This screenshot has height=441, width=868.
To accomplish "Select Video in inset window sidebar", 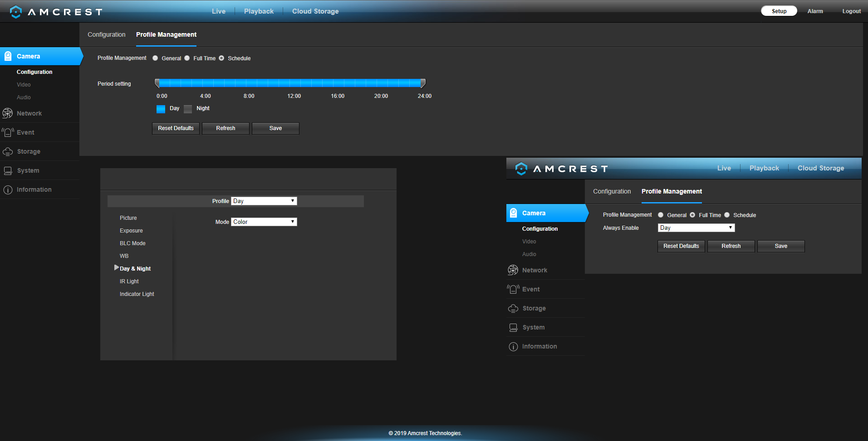I will pos(529,242).
